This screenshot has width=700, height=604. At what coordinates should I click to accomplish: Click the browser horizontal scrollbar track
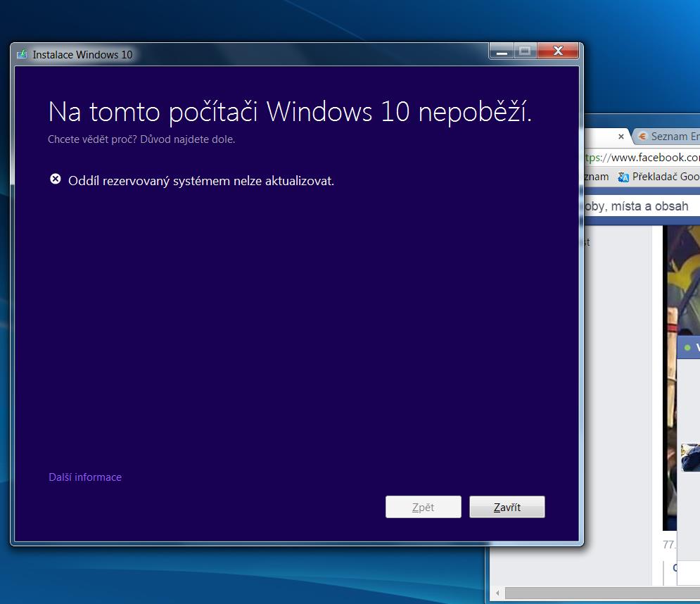tap(602, 593)
